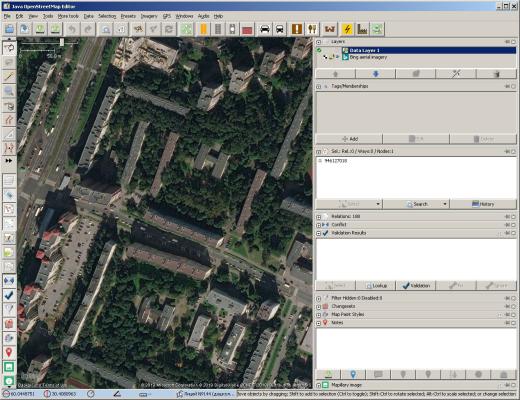The height and width of the screenshot is (400, 520).
Task: Open the restaurant fork-and-knife preset icon
Action: point(312,29)
